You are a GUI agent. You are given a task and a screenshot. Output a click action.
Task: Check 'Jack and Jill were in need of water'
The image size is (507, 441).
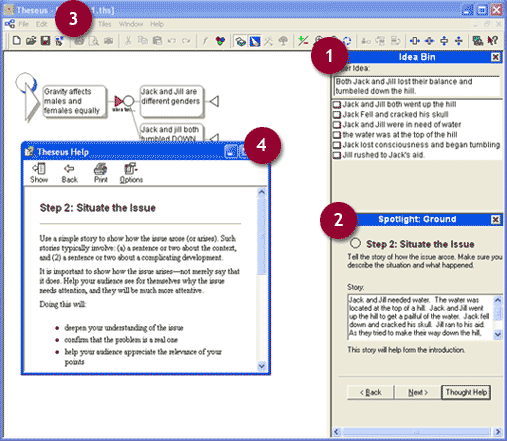click(337, 125)
